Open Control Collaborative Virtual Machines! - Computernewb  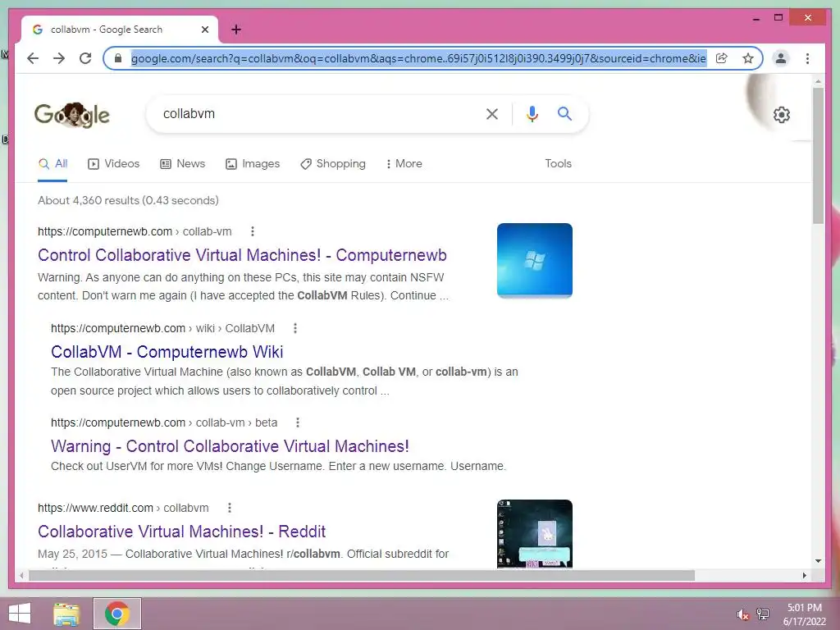click(242, 255)
